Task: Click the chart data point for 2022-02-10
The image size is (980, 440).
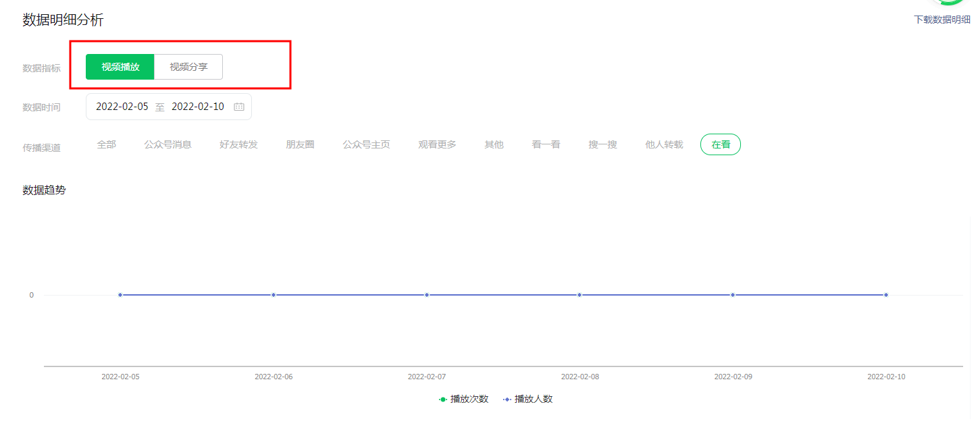Action: click(x=886, y=295)
